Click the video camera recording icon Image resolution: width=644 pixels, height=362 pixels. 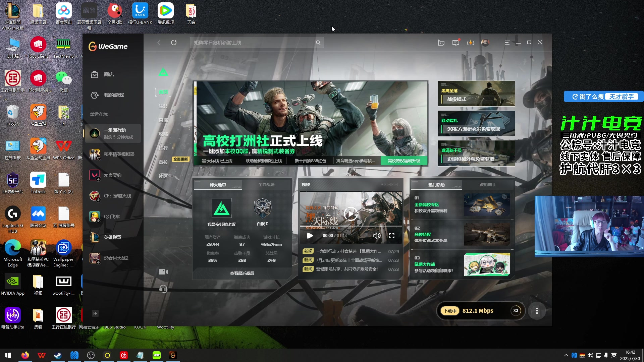coord(163,272)
